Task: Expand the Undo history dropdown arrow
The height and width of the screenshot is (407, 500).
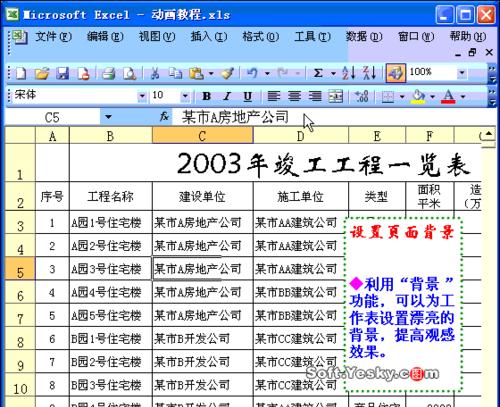Action: point(267,73)
